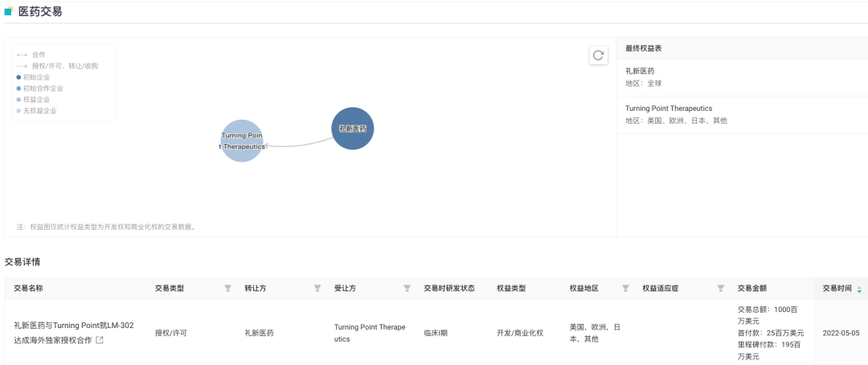The height and width of the screenshot is (365, 868).
Task: Click 礼新医药 in 转让方 column
Action: pos(259,333)
